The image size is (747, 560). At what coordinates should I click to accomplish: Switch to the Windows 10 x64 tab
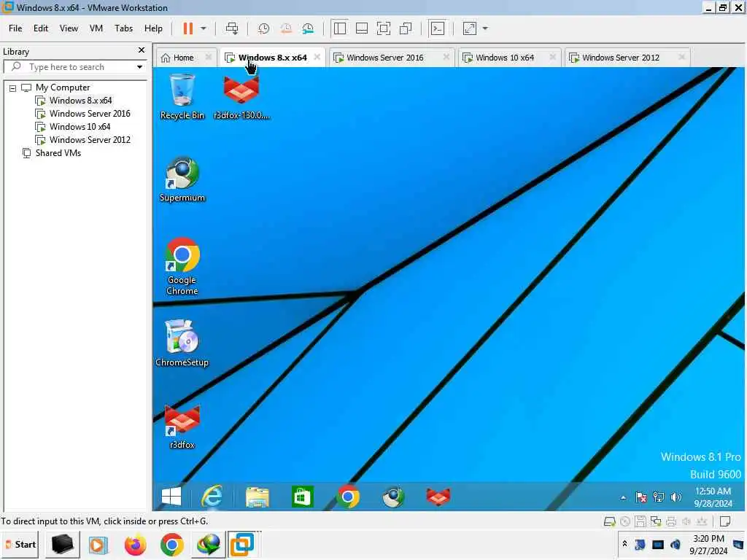pyautogui.click(x=505, y=58)
